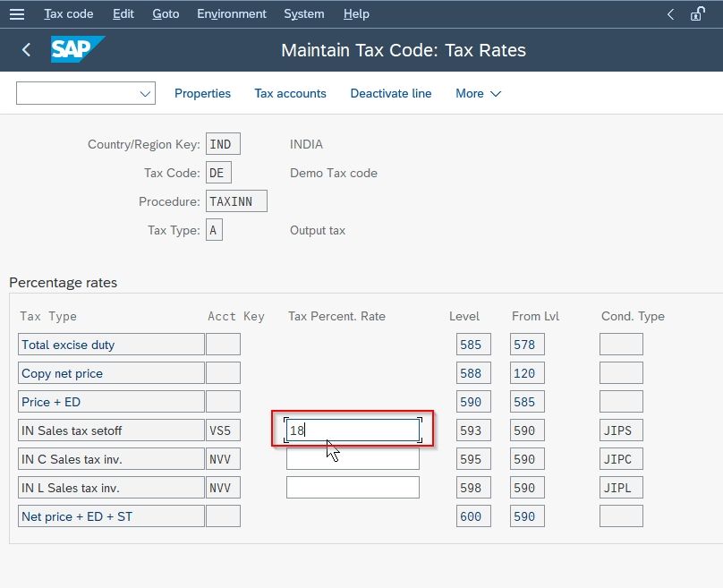
Task: Click Deactivate line
Action: [x=391, y=94]
